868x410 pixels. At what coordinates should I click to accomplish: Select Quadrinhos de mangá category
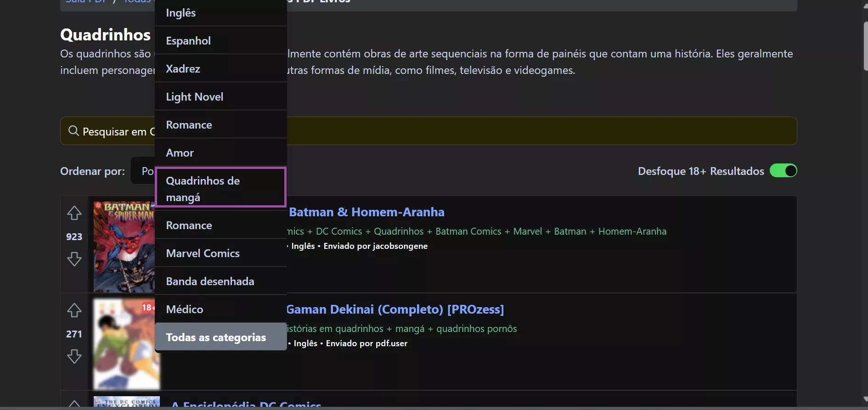tap(221, 187)
